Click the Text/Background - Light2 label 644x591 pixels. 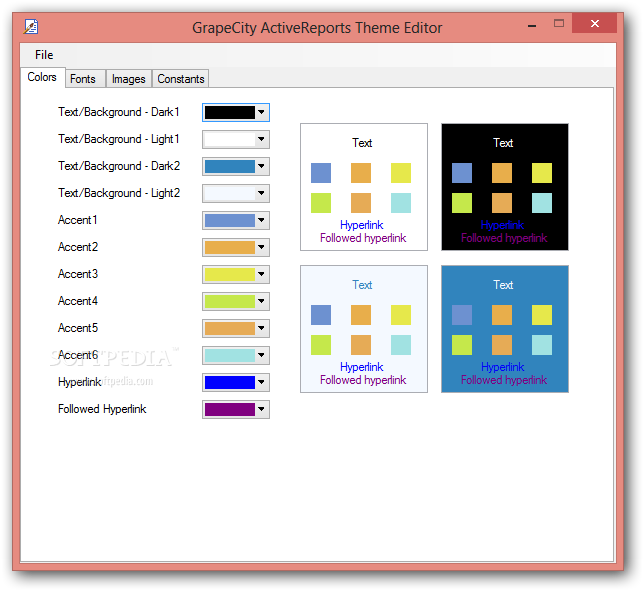pos(119,193)
